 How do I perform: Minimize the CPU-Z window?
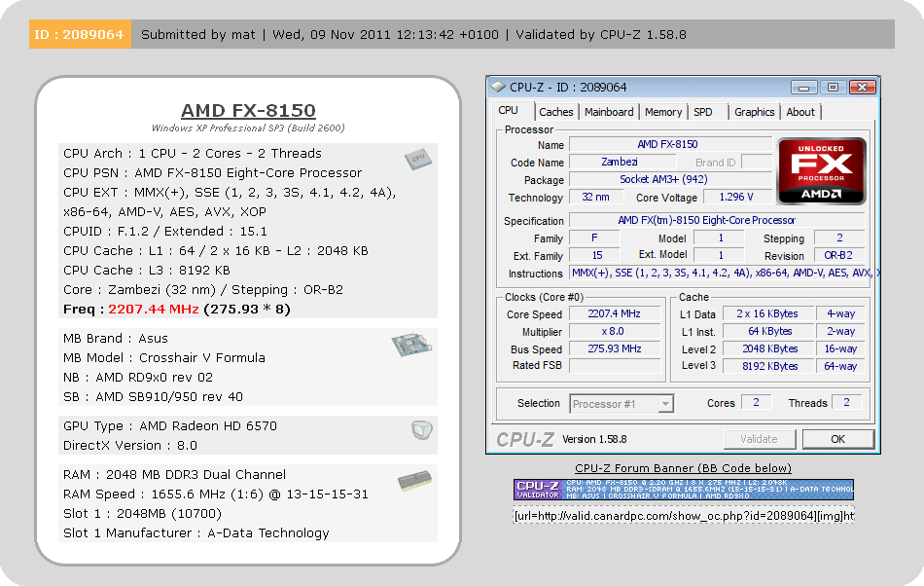click(803, 88)
